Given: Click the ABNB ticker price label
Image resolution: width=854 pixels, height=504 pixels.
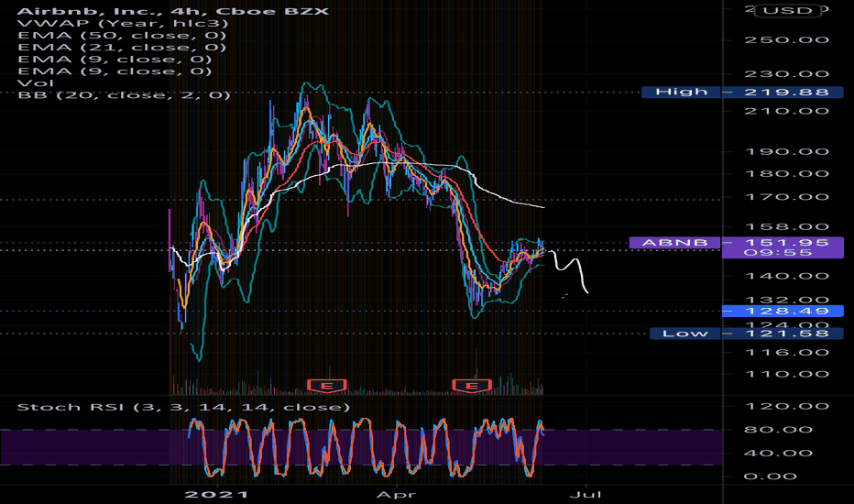Looking at the screenshot, I should point(674,243).
